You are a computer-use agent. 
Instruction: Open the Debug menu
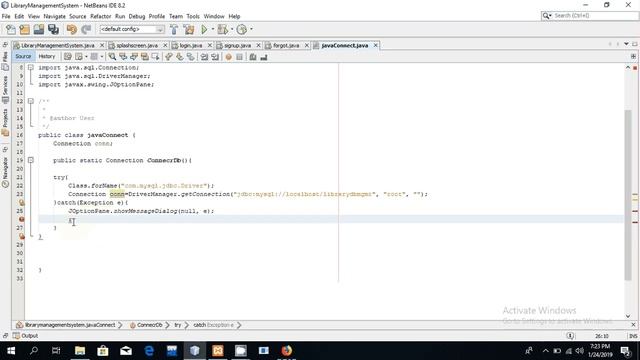(x=137, y=16)
